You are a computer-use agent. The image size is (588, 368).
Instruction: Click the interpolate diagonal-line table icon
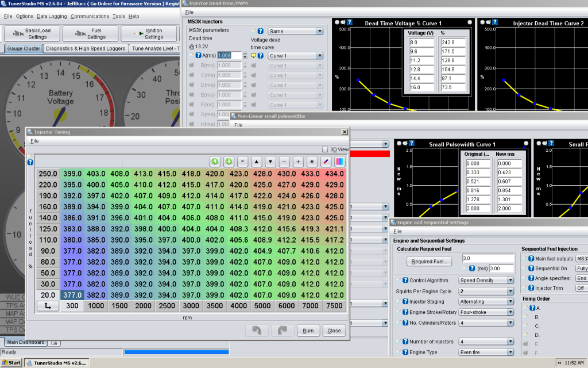click(x=326, y=162)
